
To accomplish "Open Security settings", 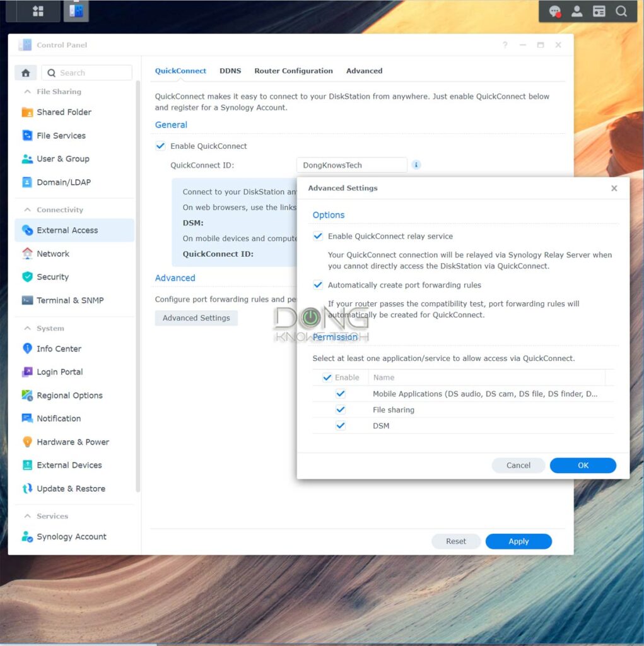I will pyautogui.click(x=74, y=277).
